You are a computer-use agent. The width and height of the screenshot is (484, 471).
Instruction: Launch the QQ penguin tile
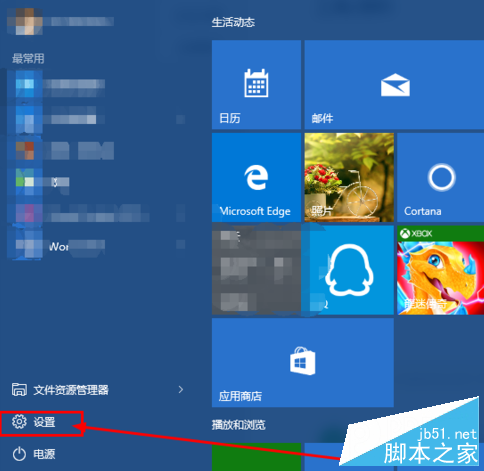[349, 270]
